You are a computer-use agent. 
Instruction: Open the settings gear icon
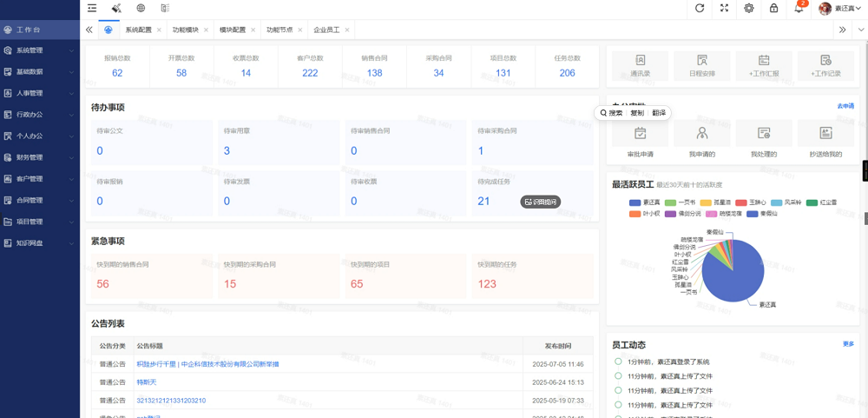pos(749,8)
